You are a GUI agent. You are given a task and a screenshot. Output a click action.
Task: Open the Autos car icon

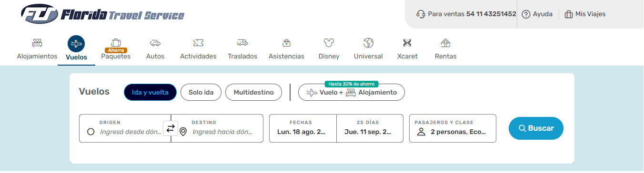coord(155,43)
